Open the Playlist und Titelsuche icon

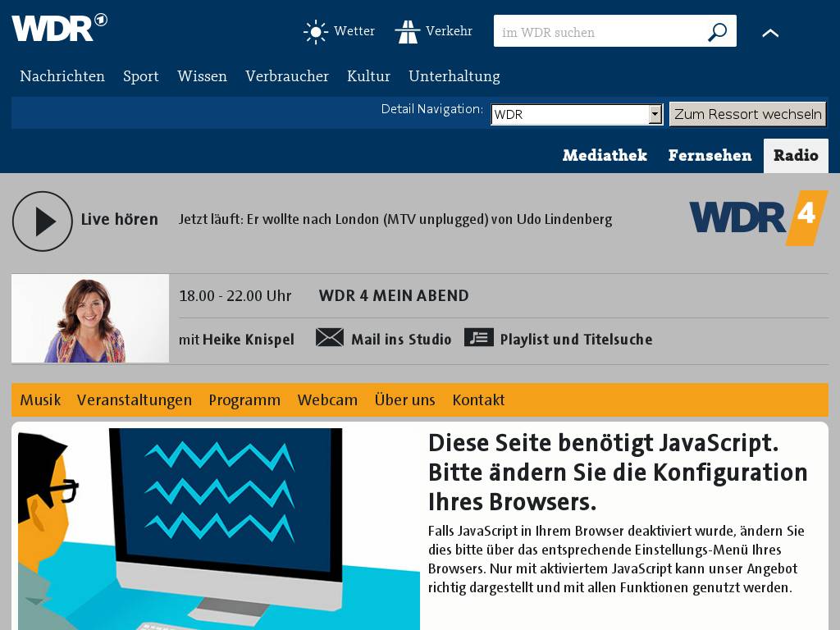(479, 338)
